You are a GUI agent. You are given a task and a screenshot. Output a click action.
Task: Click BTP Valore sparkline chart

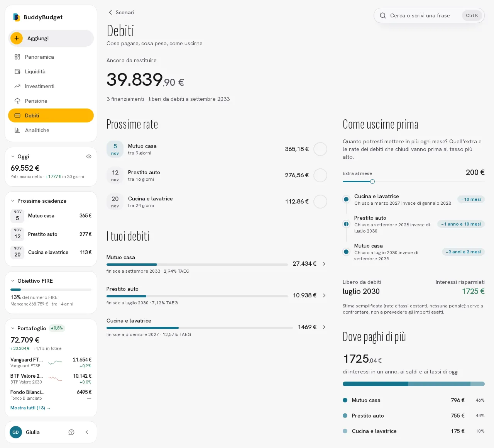click(x=56, y=378)
